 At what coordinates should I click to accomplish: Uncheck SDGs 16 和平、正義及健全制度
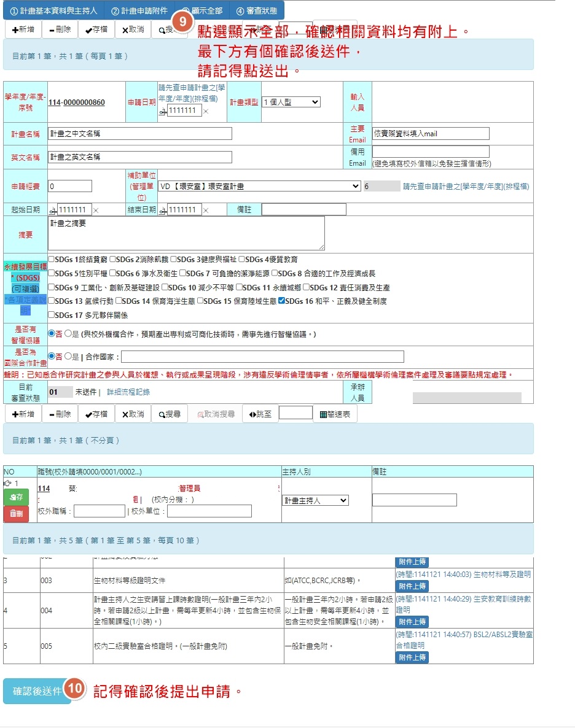pos(281,301)
